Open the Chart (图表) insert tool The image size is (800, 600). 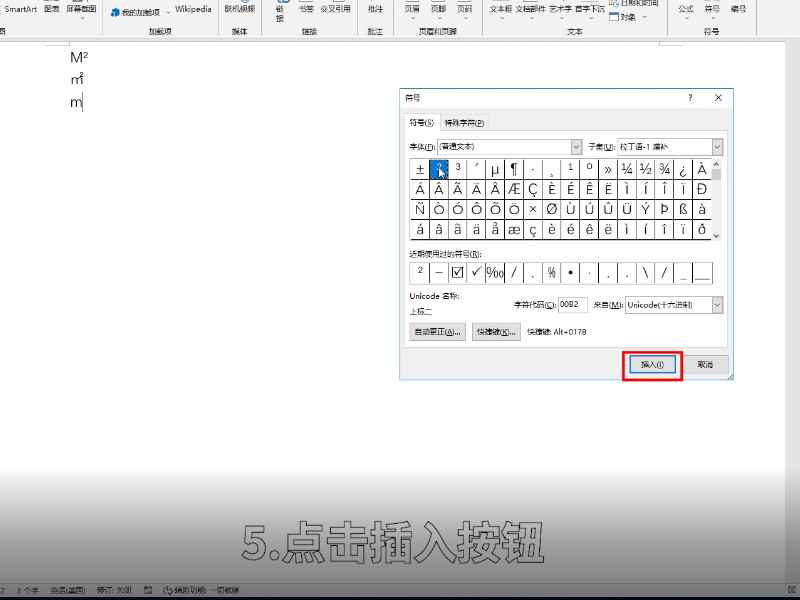(x=52, y=7)
